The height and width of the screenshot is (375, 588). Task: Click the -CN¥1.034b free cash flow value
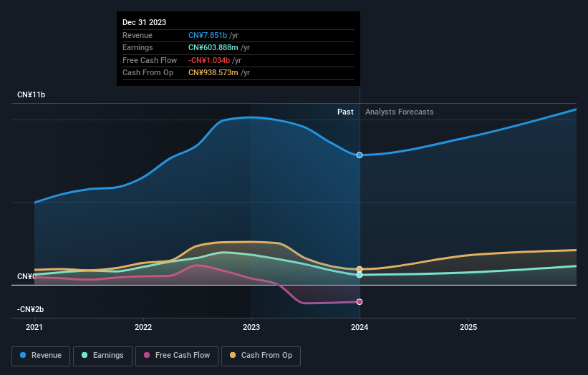tap(209, 60)
